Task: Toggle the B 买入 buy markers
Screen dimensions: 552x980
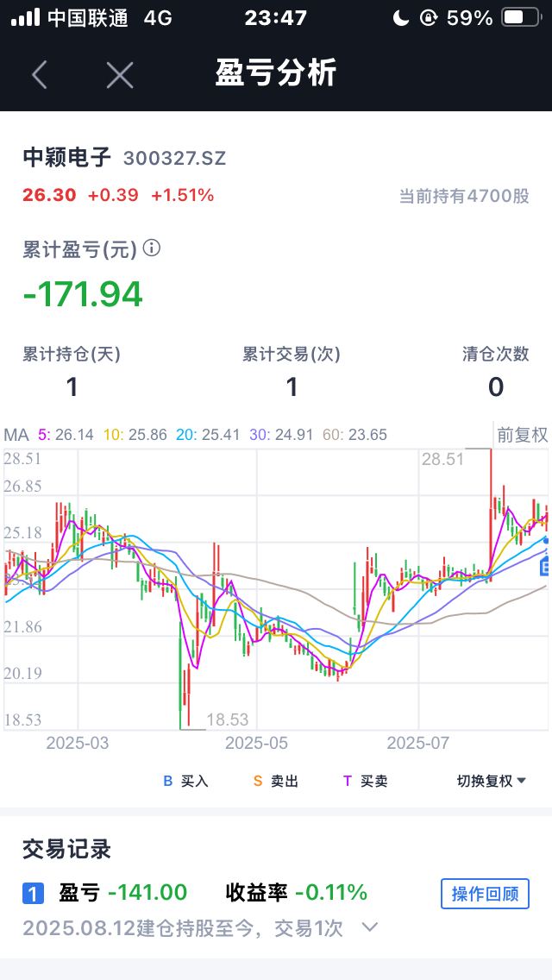Action: [185, 781]
